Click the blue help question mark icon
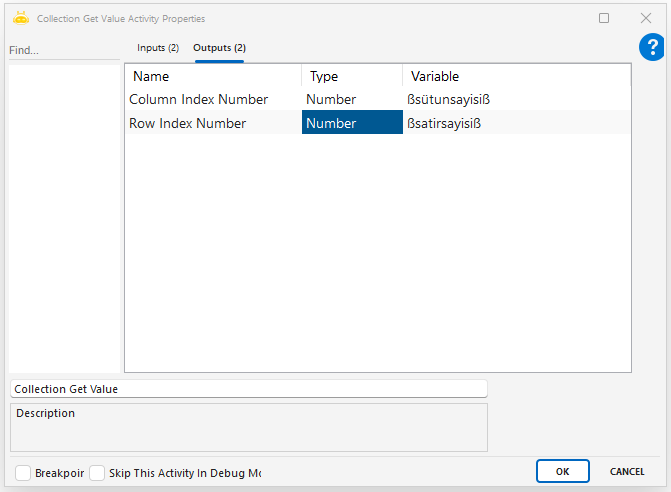Image resolution: width=671 pixels, height=492 pixels. coord(651,47)
